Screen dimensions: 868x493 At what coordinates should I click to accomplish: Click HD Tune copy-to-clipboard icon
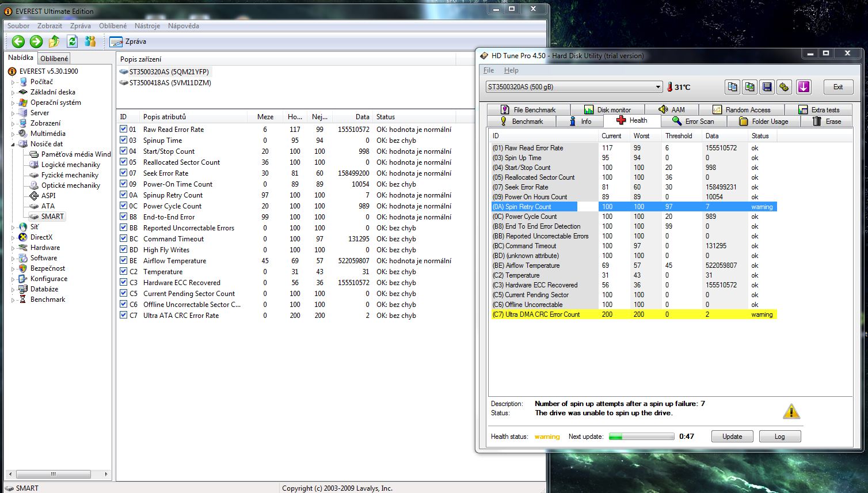pyautogui.click(x=732, y=87)
